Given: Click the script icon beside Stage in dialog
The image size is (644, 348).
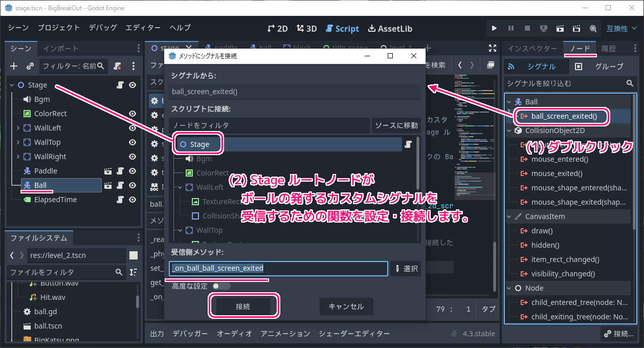Looking at the screenshot, I should click(x=409, y=144).
